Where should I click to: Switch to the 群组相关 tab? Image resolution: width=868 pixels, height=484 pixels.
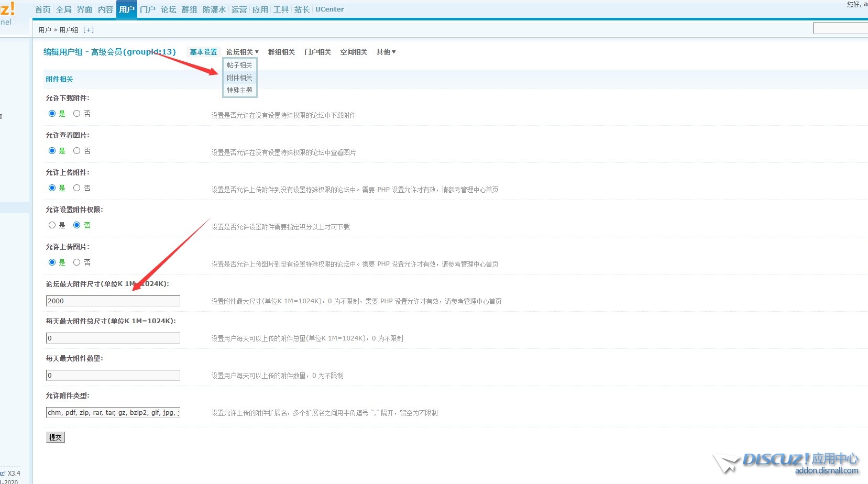click(x=281, y=52)
